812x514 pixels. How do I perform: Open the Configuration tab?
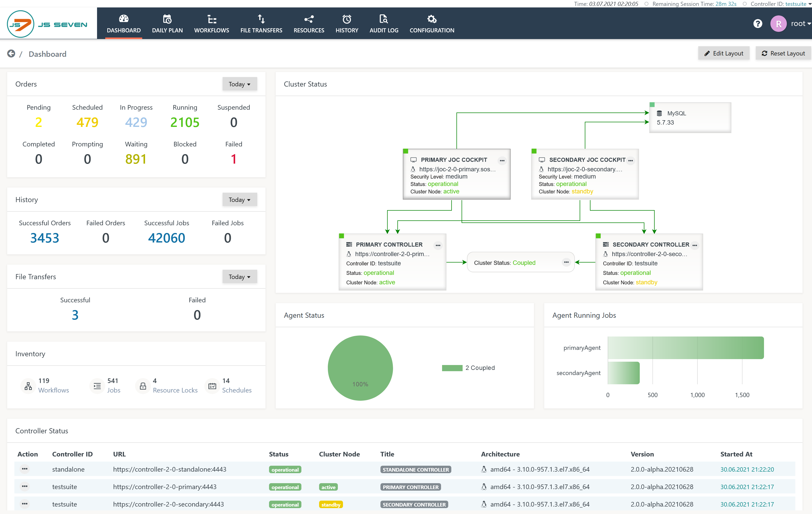(432, 24)
